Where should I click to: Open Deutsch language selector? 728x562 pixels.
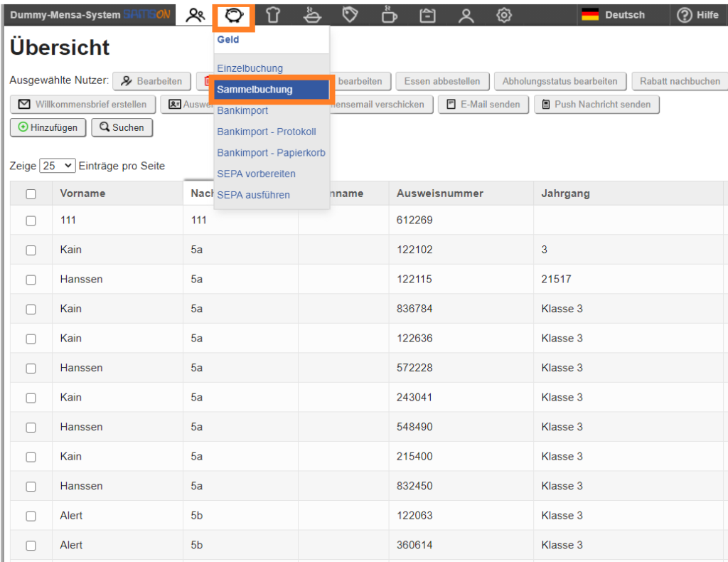pos(624,15)
